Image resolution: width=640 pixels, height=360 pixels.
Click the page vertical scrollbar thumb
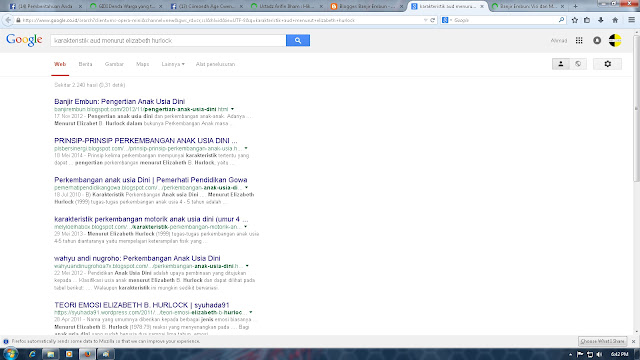pos(636,109)
